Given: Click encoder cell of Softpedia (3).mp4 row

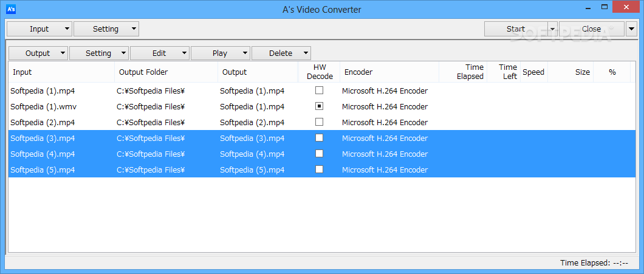Looking at the screenshot, I should [385, 139].
